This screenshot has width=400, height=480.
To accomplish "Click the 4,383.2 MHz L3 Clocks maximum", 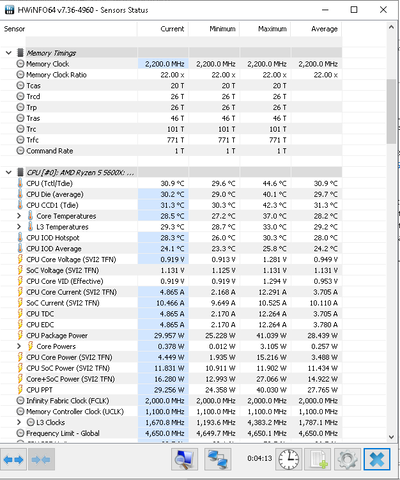I will 267,422.
